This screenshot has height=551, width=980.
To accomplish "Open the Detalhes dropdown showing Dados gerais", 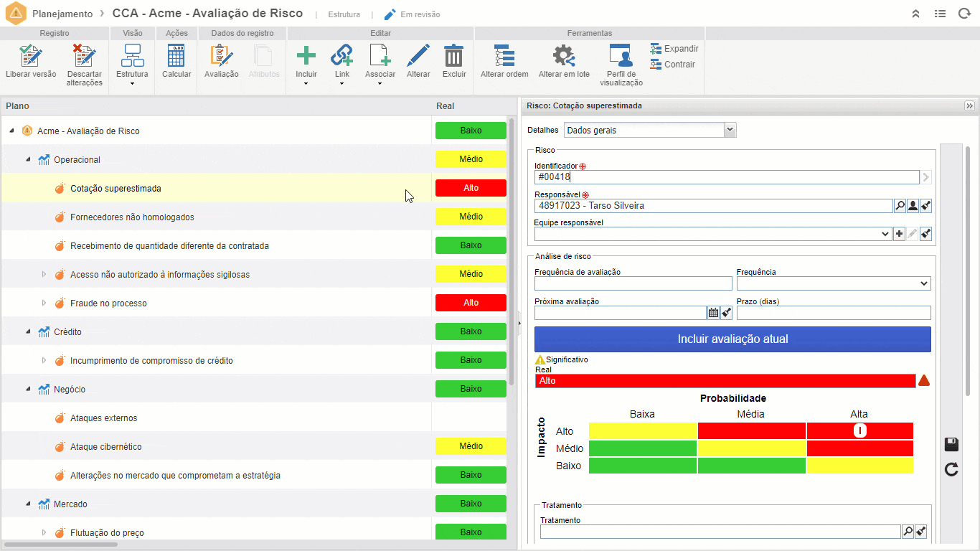I will click(x=650, y=130).
